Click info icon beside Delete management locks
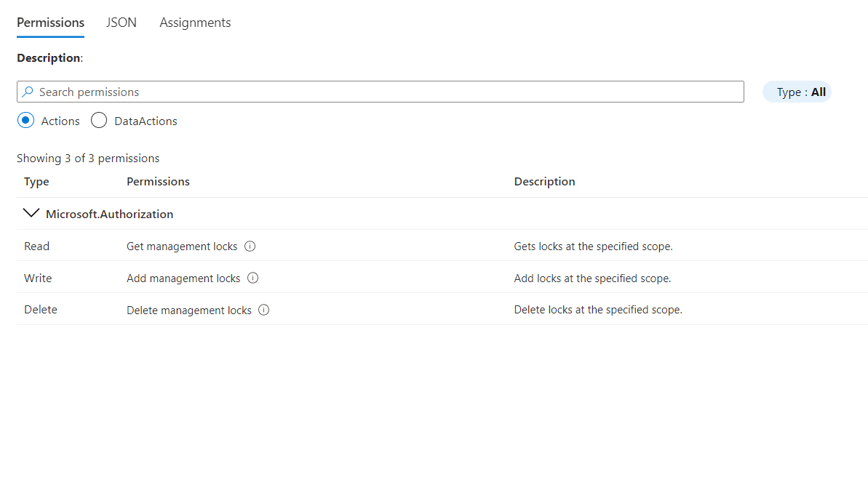This screenshot has width=868, height=485. pyautogui.click(x=264, y=310)
